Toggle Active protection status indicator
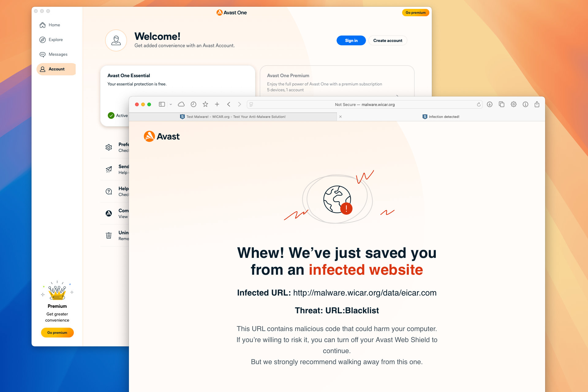 111,115
